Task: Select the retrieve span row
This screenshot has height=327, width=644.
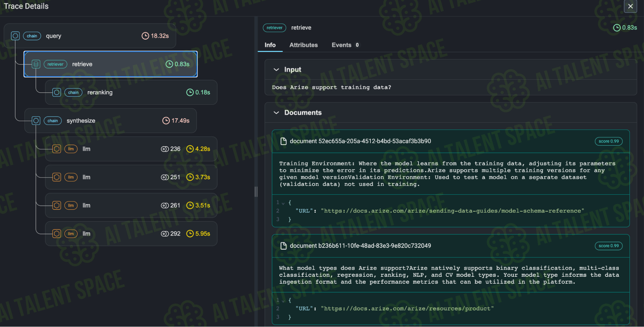Action: coord(111,64)
